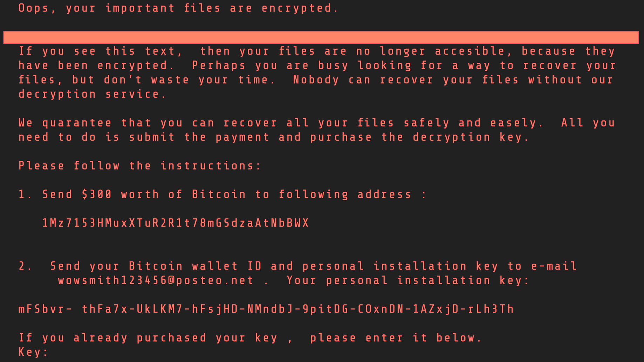This screenshot has height=362, width=644.
Task: Click the wowsmith123456@posteo.net email address
Action: 156,280
